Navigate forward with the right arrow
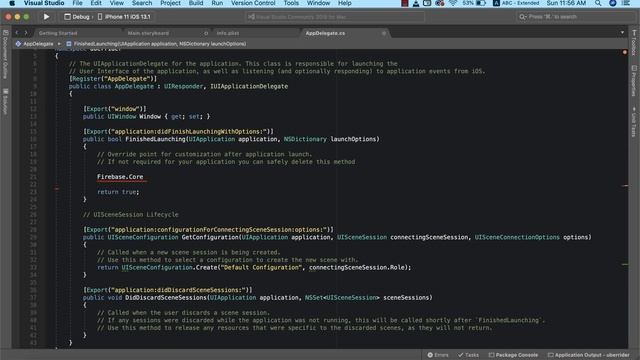 point(26,33)
